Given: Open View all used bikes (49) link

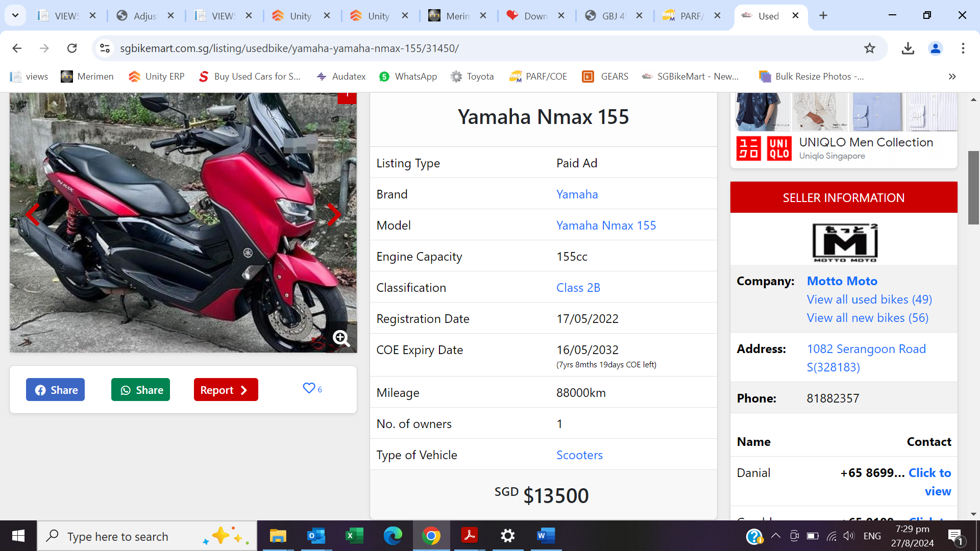Looking at the screenshot, I should click(x=869, y=299).
